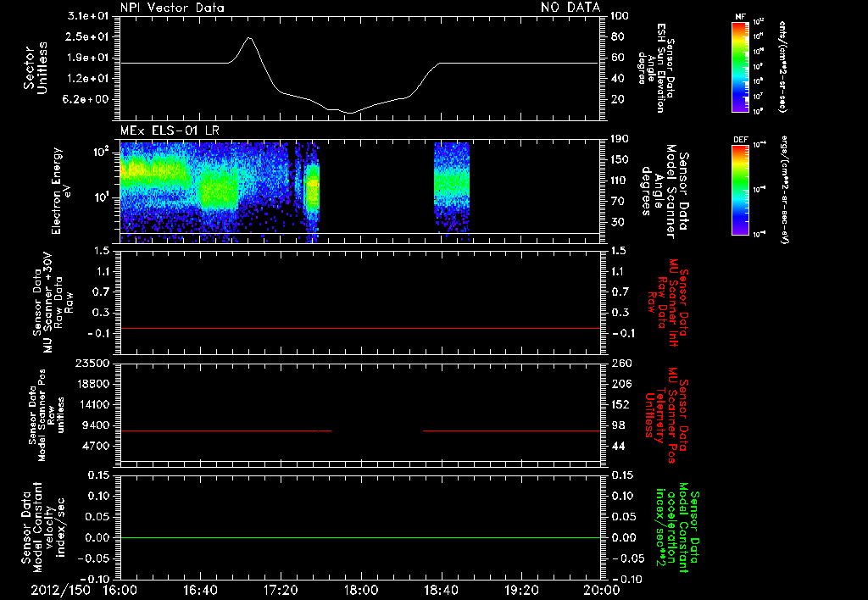Click the '19:20' time axis label
Viewport: 868px width, 600px height.
(521, 590)
